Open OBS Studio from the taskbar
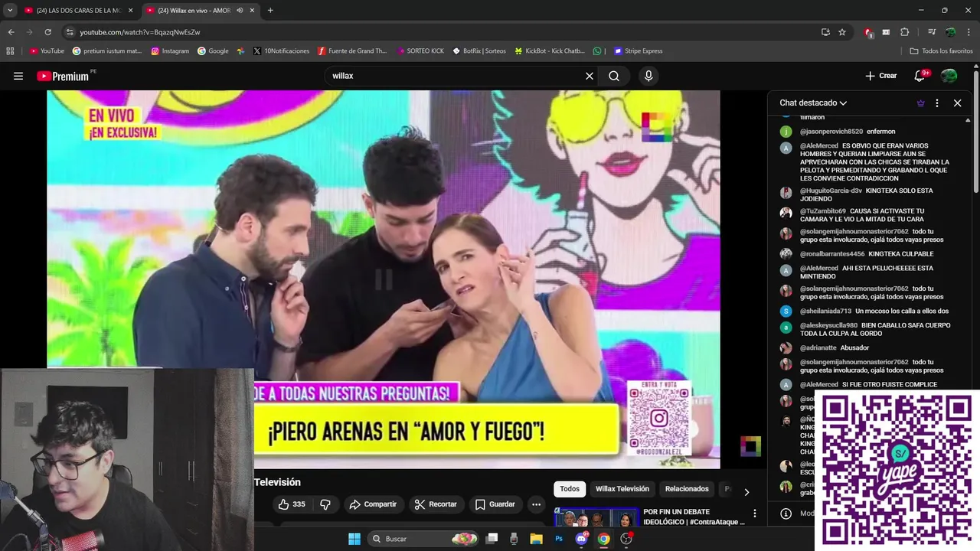 click(626, 539)
